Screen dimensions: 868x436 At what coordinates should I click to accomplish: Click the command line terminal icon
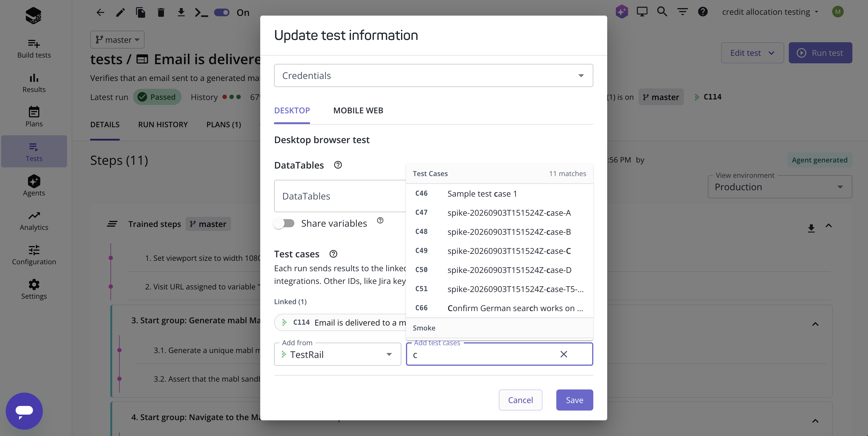point(202,12)
